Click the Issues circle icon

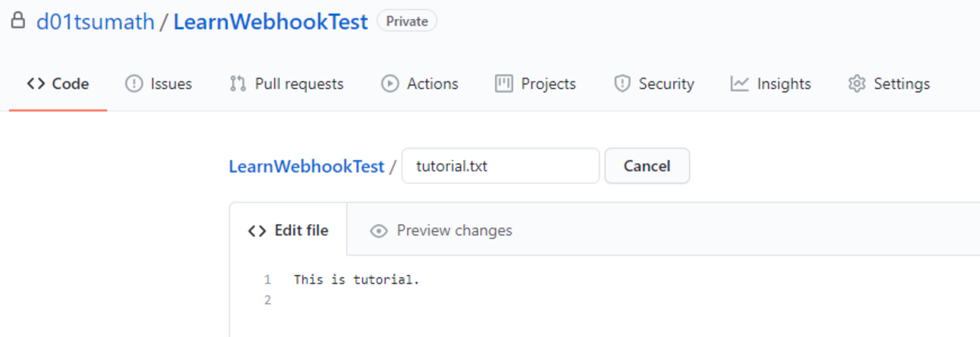click(x=134, y=84)
